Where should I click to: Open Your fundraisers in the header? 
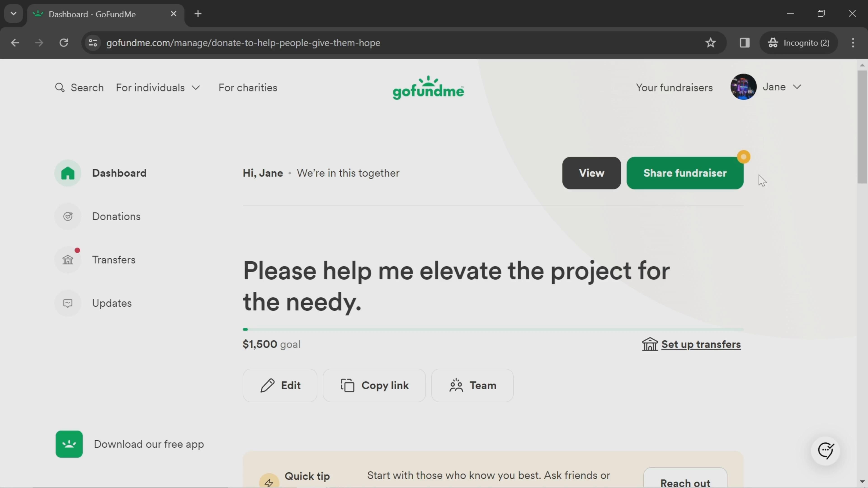[x=674, y=88]
